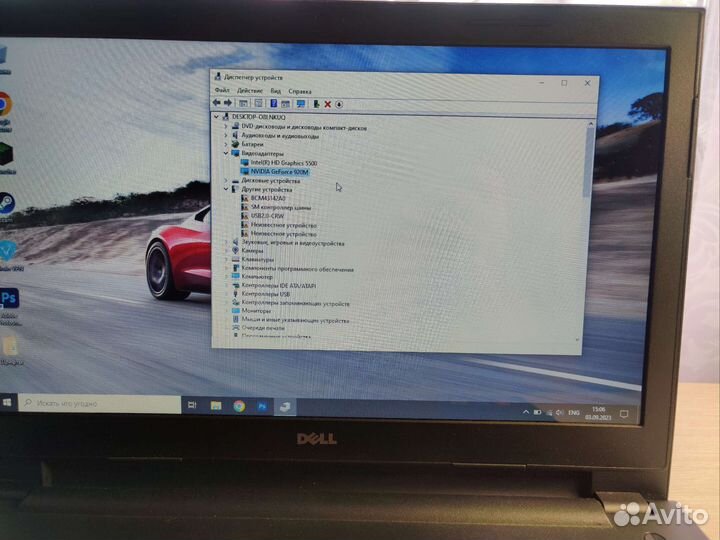The image size is (720, 540).
Task: Launch Chrome from the taskbar
Action: [239, 406]
